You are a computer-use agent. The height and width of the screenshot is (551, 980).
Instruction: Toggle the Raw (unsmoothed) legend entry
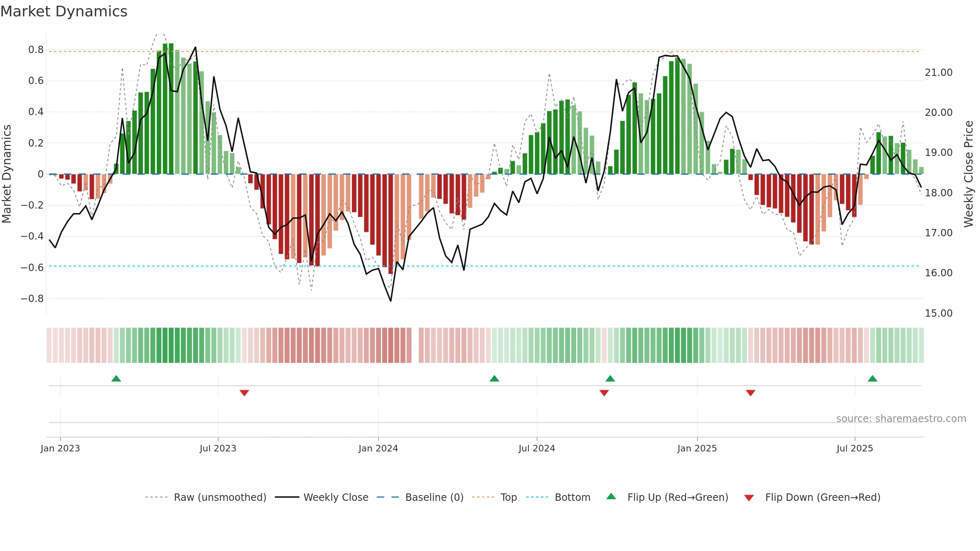(x=206, y=497)
